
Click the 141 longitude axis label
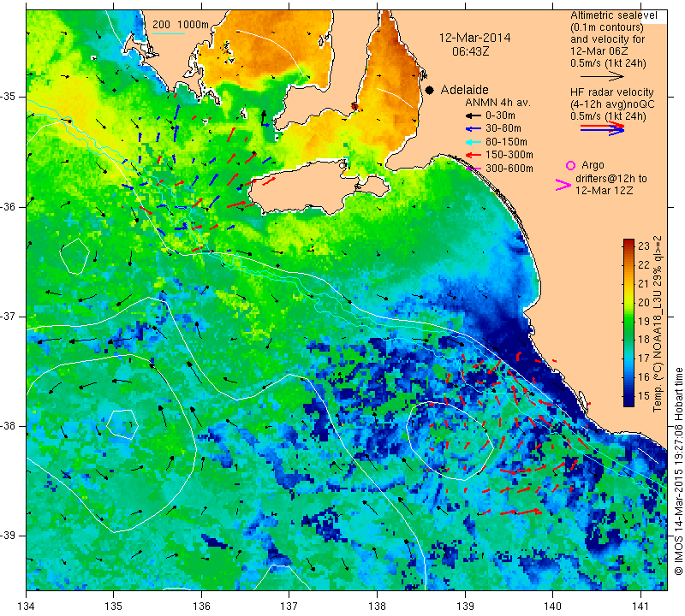pyautogui.click(x=640, y=607)
